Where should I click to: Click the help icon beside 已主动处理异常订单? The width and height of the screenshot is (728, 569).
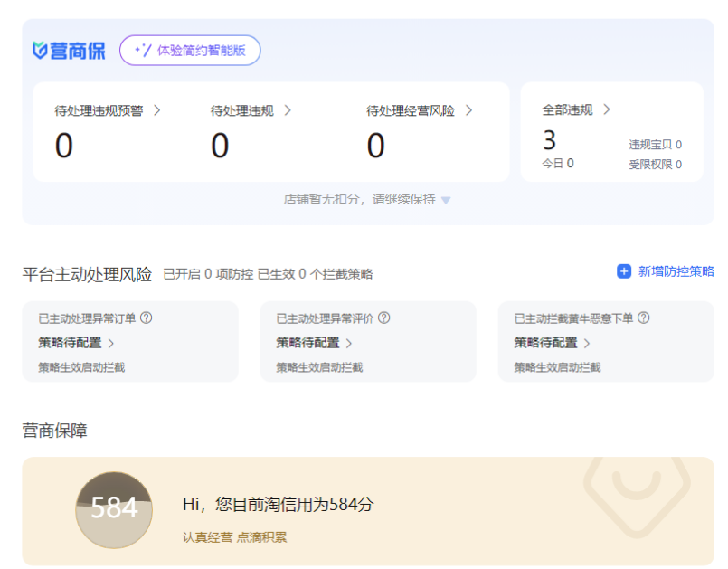(x=147, y=318)
